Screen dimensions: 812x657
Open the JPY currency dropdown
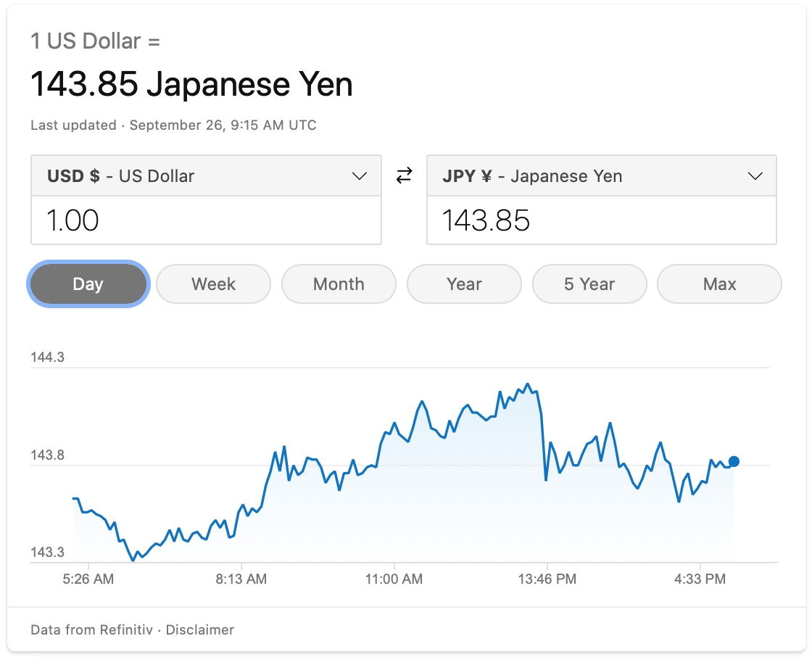coord(601,176)
